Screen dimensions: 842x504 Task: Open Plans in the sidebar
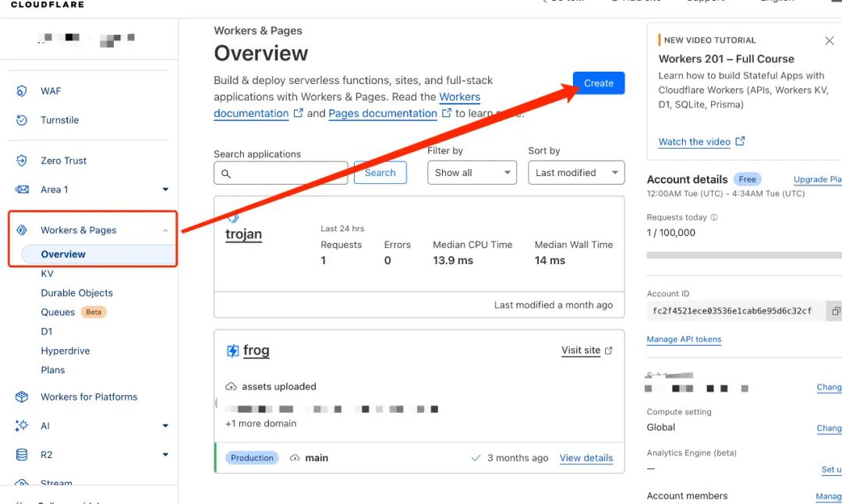point(53,370)
